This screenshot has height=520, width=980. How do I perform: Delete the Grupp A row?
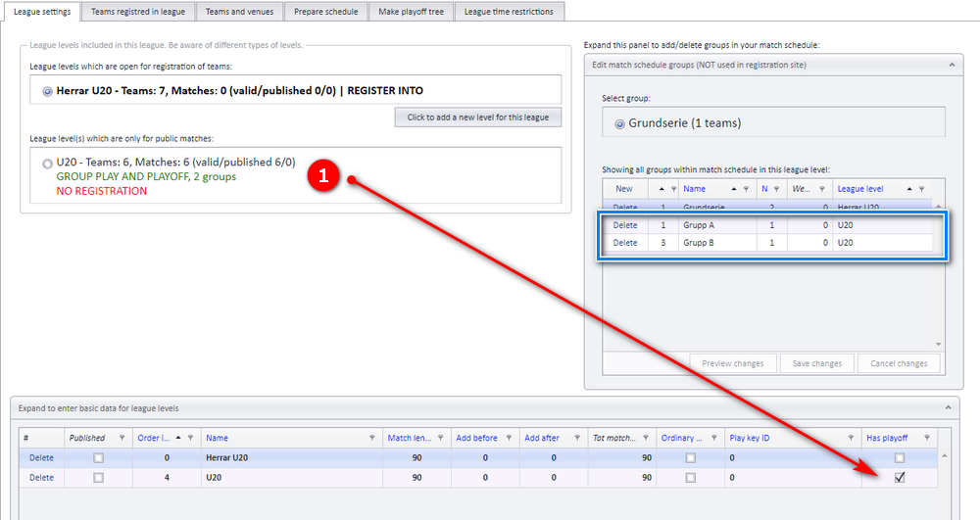(625, 224)
